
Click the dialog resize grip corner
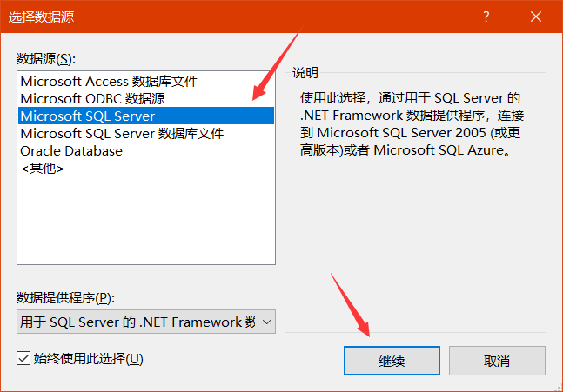[x=559, y=388]
